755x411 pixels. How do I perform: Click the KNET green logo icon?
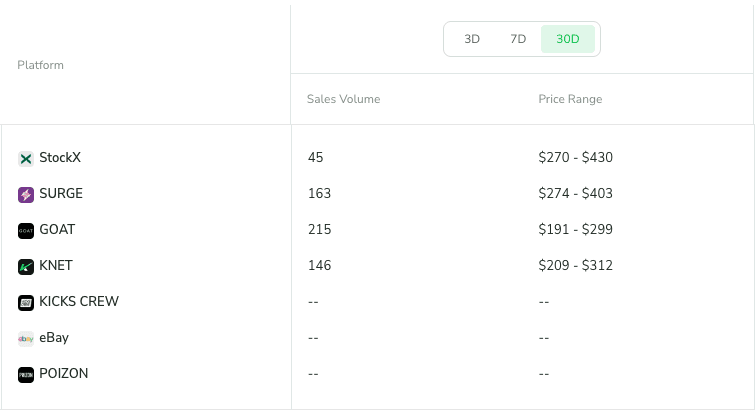[26, 266]
